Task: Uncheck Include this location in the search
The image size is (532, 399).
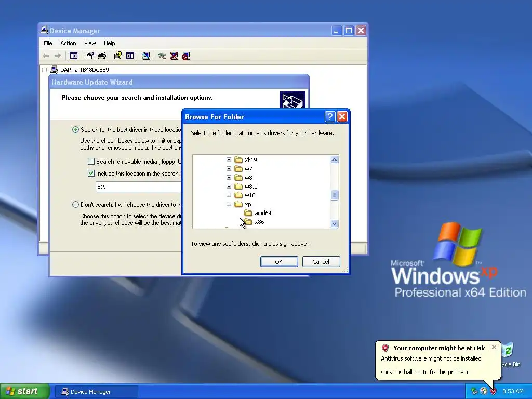Action: point(91,174)
